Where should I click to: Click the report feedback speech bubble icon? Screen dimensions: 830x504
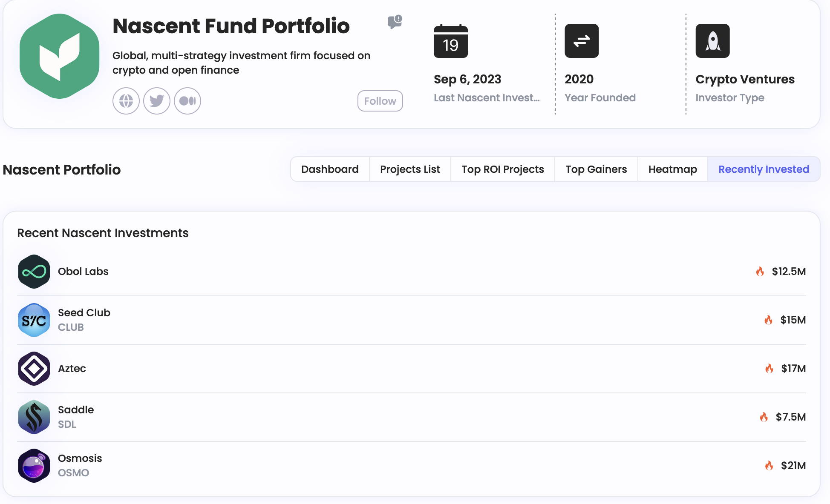click(395, 22)
